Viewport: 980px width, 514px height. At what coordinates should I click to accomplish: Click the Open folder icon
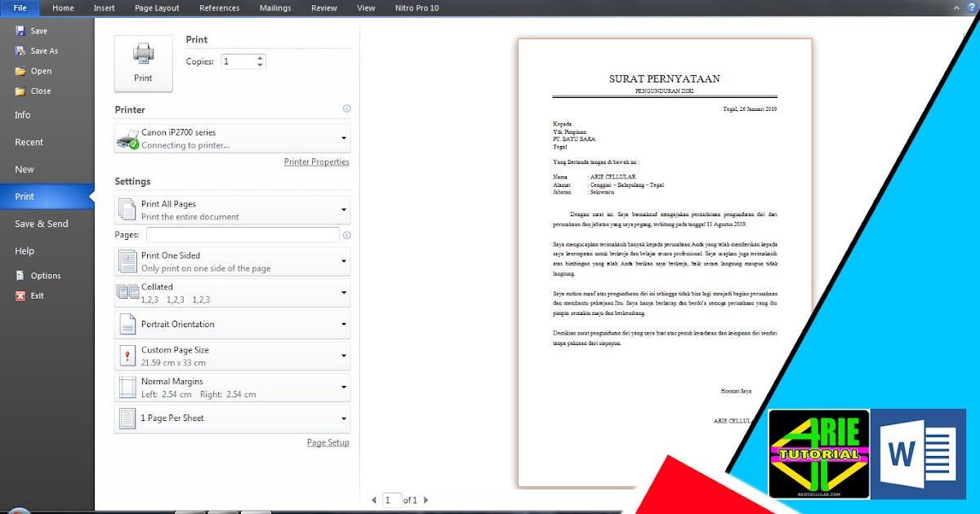coord(20,71)
